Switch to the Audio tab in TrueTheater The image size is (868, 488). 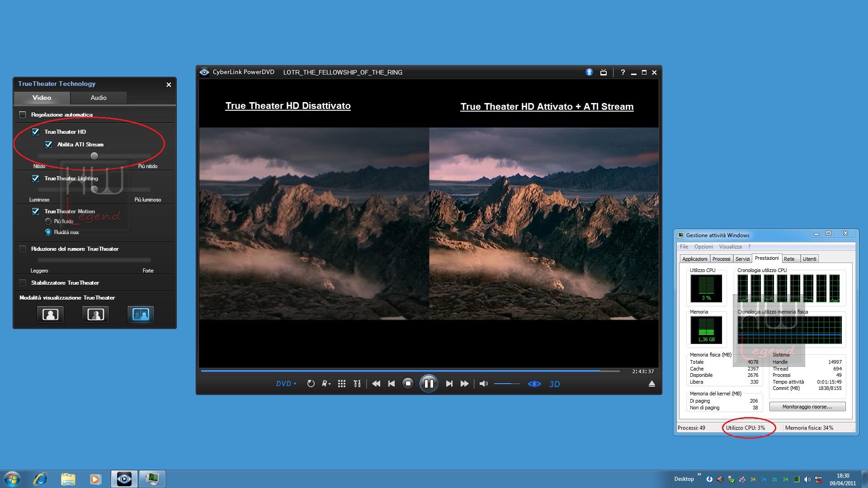click(x=99, y=98)
